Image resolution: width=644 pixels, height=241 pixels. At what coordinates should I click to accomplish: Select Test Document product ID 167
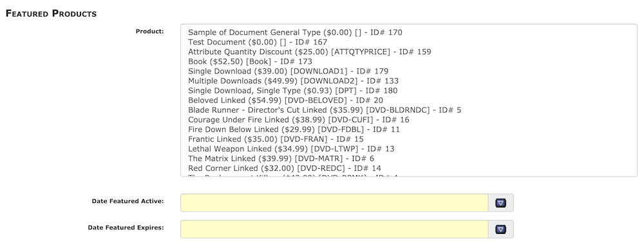[x=258, y=42]
